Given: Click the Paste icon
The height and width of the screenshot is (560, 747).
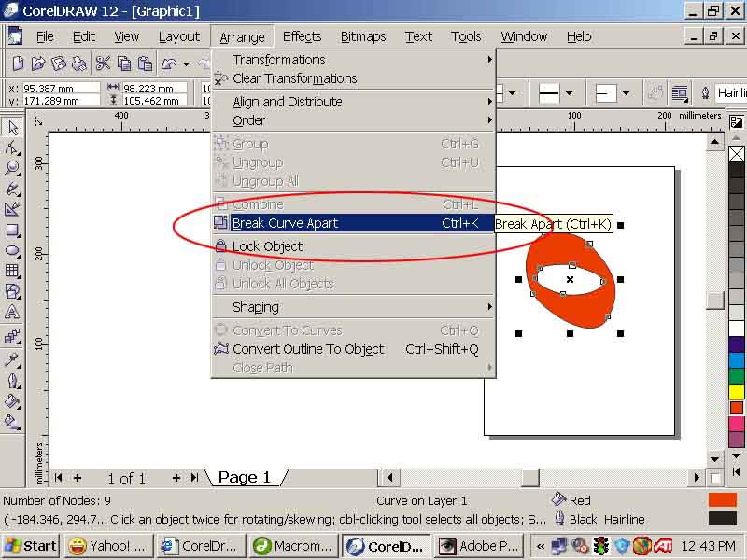Looking at the screenshot, I should (x=145, y=63).
